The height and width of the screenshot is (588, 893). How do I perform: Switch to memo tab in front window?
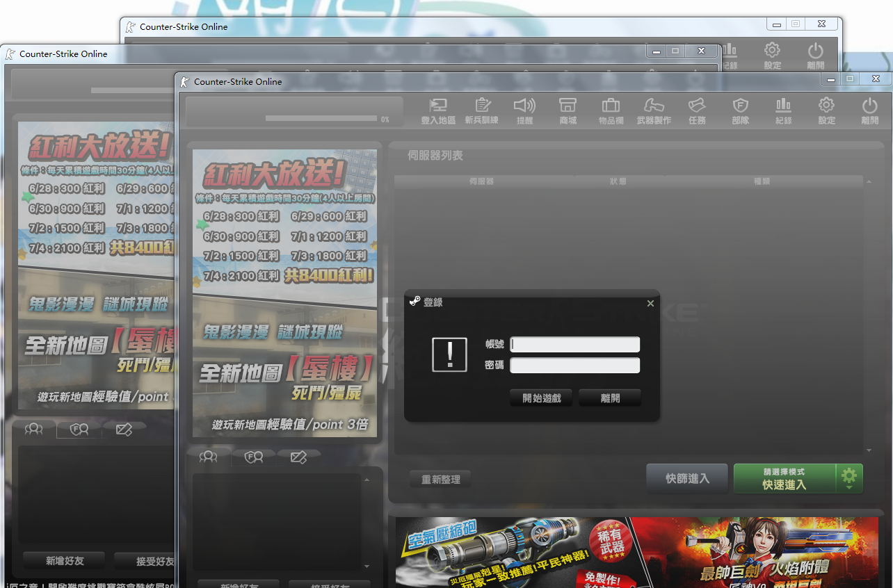(x=299, y=457)
